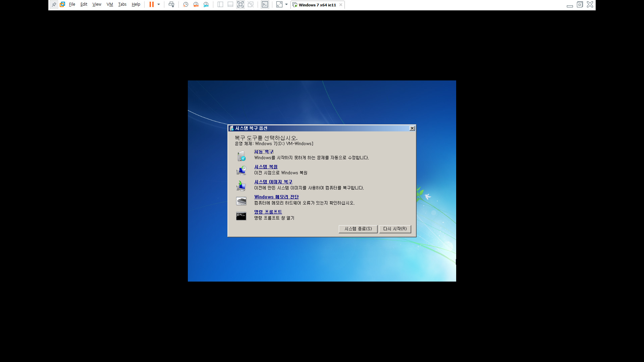The image size is (644, 362).
Task: Toggle the thumbnail bar view
Action: coord(230,5)
